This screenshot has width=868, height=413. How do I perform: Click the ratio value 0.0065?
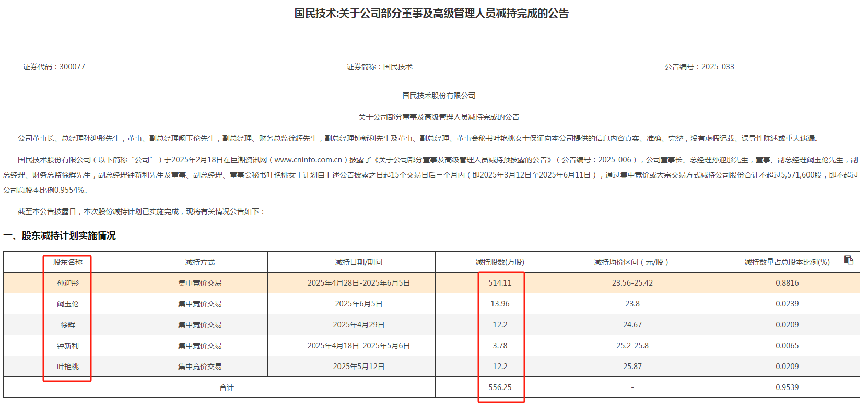[787, 346]
